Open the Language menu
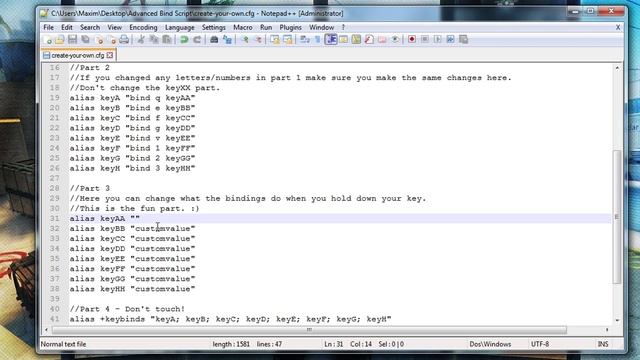640x360 pixels. click(180, 27)
